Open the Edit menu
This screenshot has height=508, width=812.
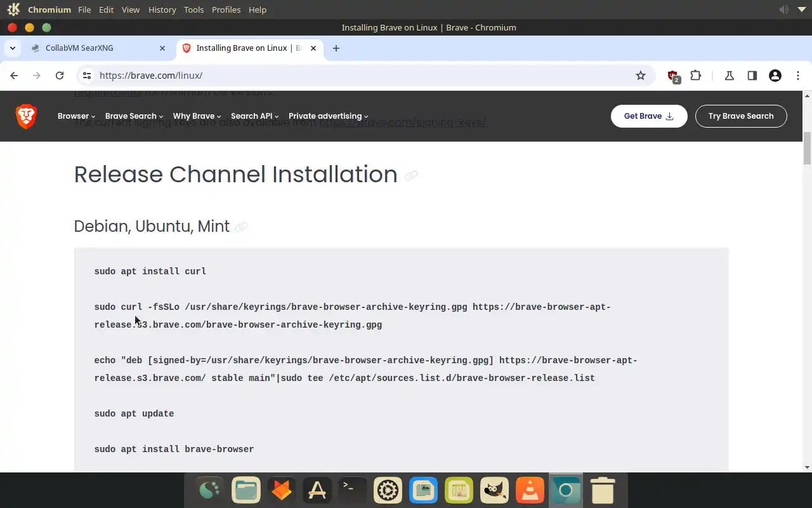click(x=106, y=10)
